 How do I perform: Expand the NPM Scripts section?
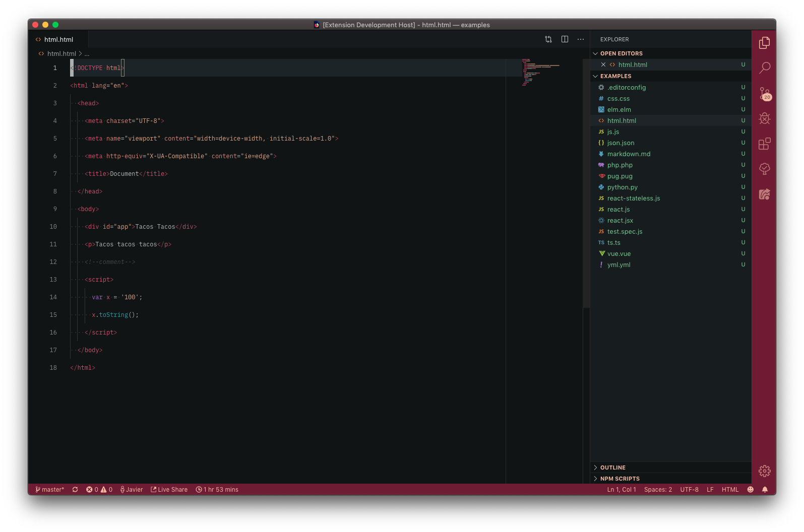(x=670, y=479)
